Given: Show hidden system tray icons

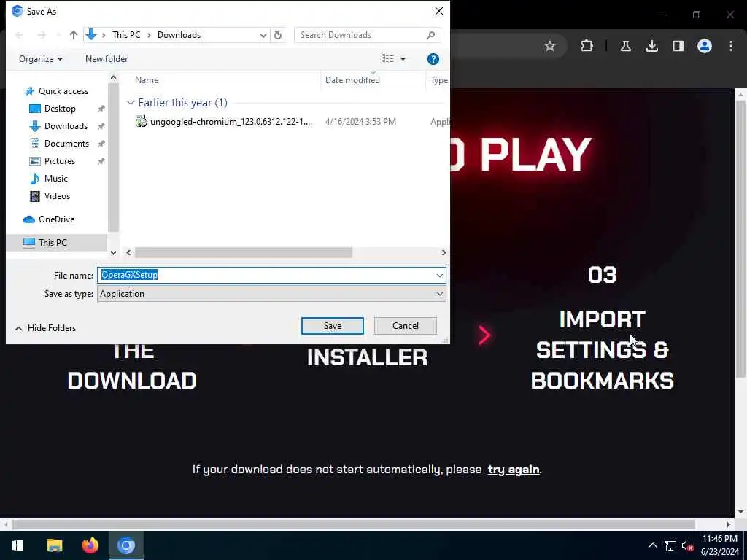Looking at the screenshot, I should [653, 545].
